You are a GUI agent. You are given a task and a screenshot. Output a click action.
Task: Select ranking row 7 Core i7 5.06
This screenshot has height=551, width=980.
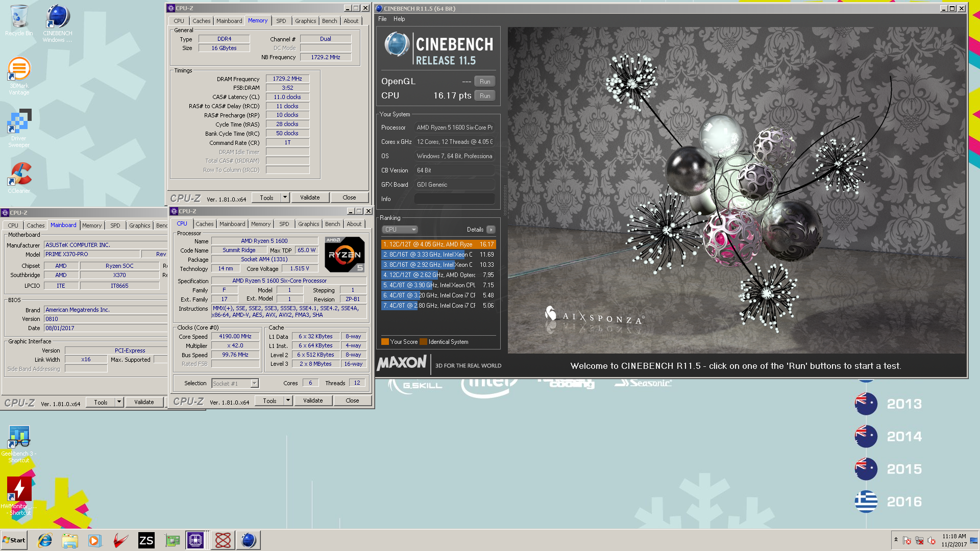tap(438, 306)
